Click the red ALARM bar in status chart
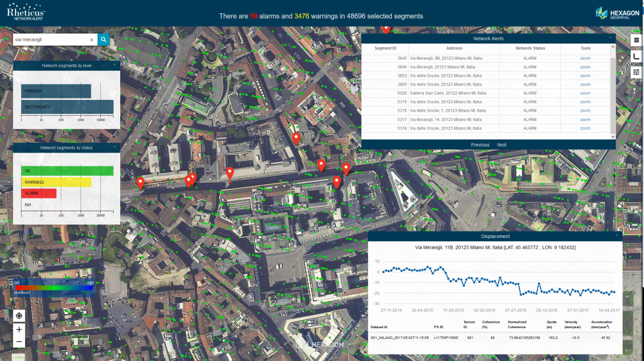Image resolution: width=644 pixels, height=361 pixels. pos(39,193)
